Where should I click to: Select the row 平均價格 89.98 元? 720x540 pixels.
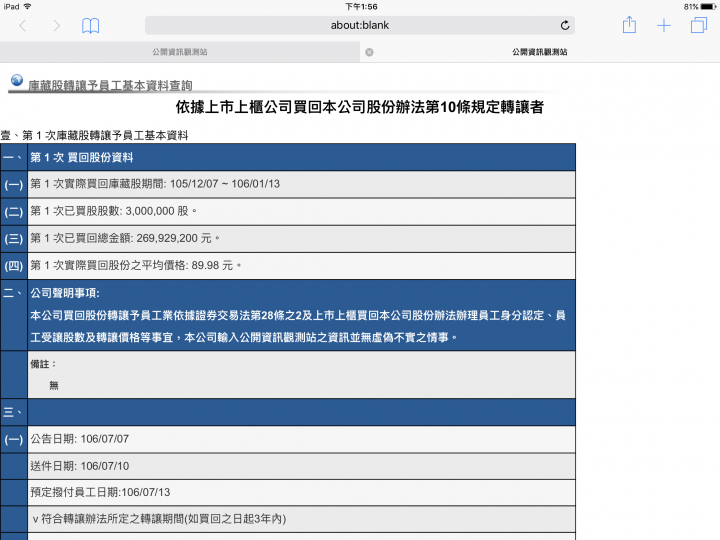pos(301,265)
